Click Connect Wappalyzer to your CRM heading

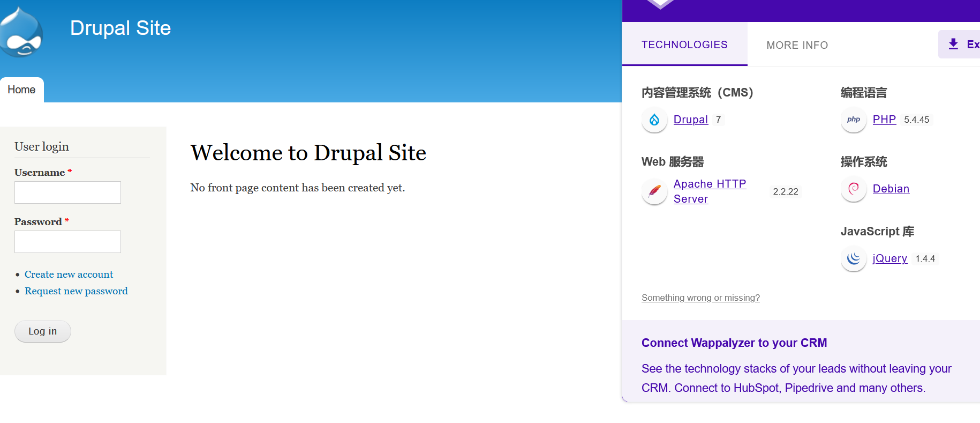pos(734,343)
